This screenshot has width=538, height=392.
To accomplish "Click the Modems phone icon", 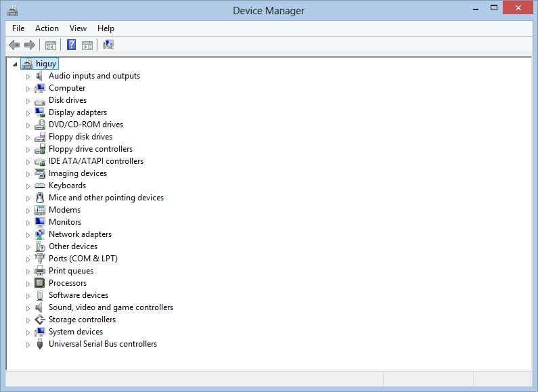I will click(40, 210).
